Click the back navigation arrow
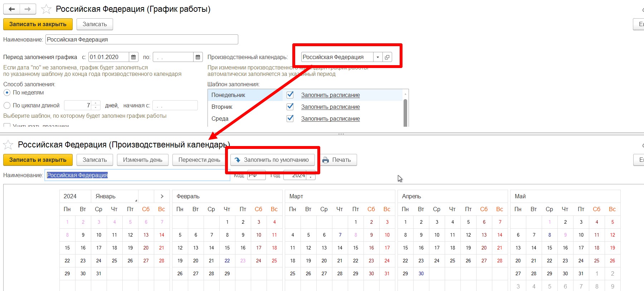This screenshot has height=291, width=644. tap(11, 9)
